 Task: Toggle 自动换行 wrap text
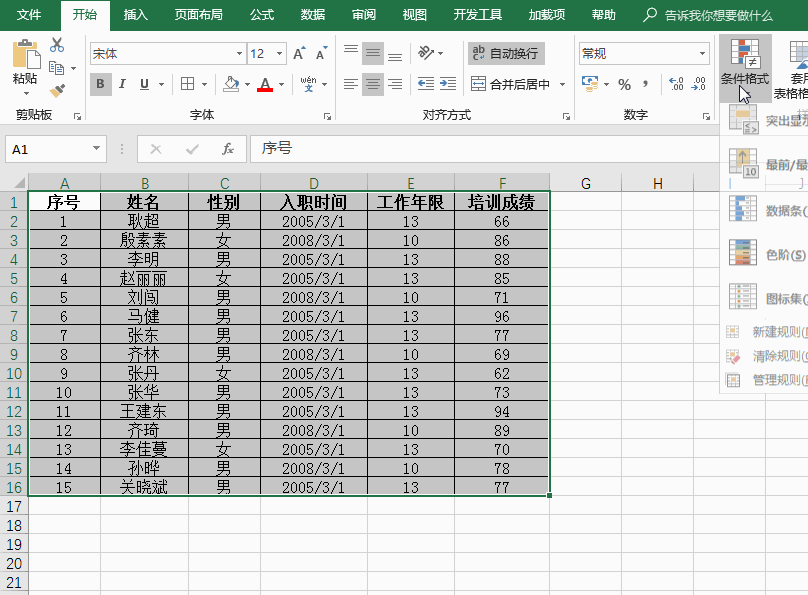tap(506, 53)
